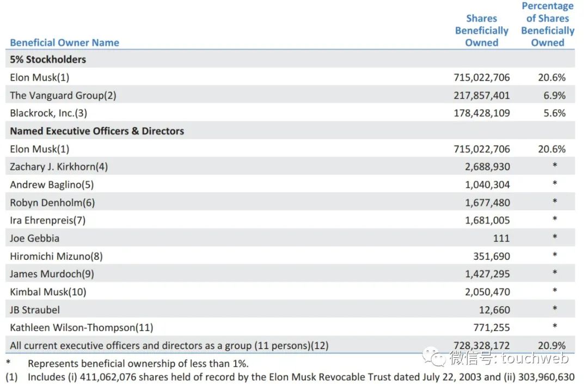Click the touchweb watermark text
Screen dimensions: 588x384
click(x=535, y=358)
